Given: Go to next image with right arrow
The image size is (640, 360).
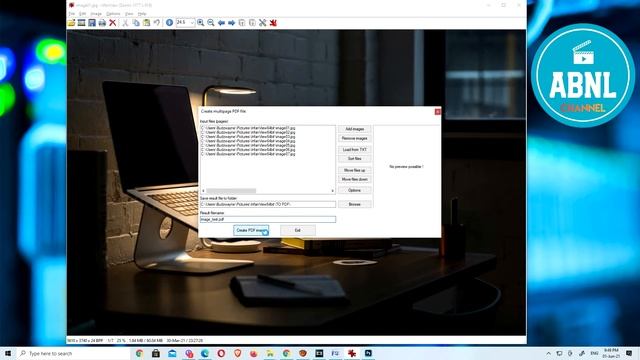Looking at the screenshot, I should (231, 23).
